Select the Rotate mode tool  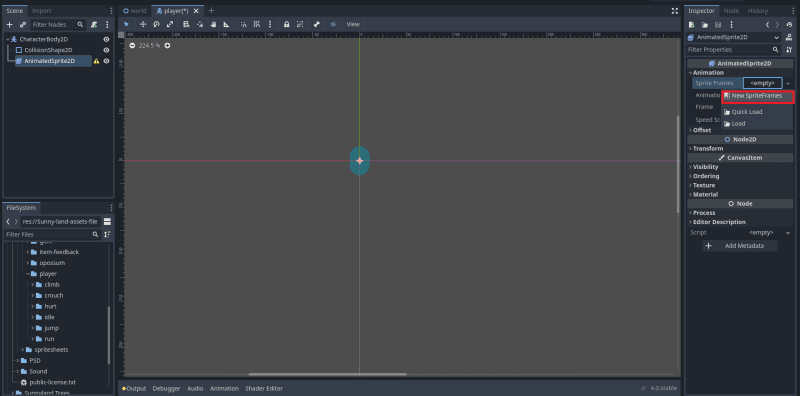tap(157, 24)
